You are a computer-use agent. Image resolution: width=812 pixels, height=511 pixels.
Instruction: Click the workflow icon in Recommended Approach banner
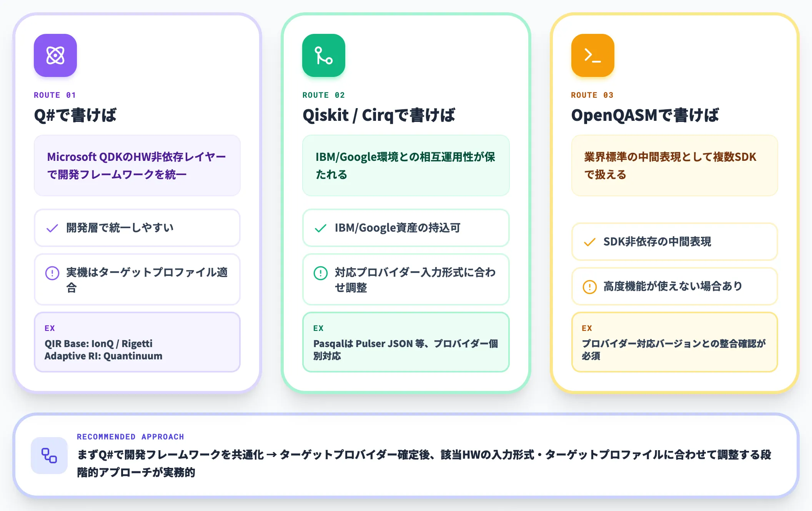click(x=49, y=455)
